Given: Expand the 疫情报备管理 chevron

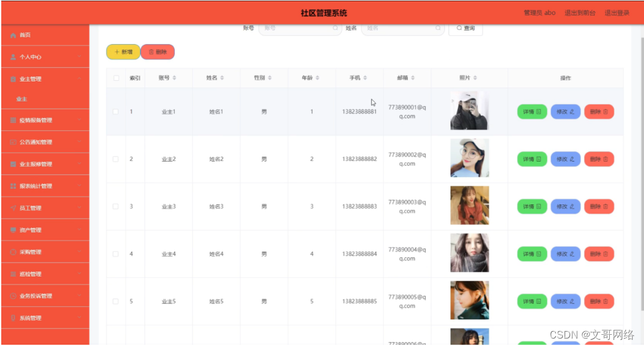Looking at the screenshot, I should tap(79, 120).
